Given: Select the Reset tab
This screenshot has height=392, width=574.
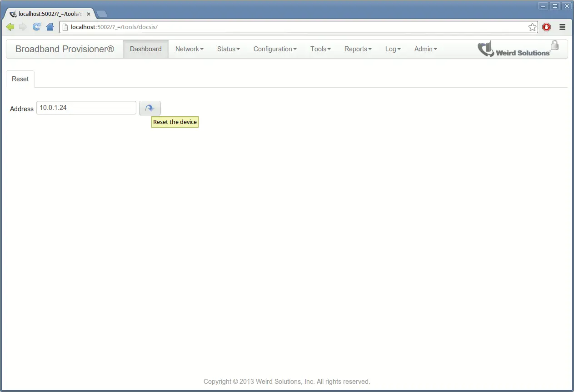Looking at the screenshot, I should coord(20,79).
